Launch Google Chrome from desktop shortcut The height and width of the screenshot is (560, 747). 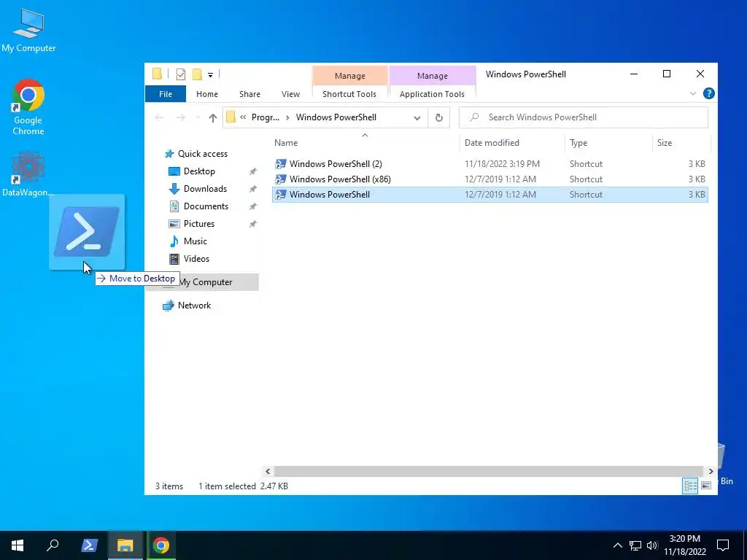pyautogui.click(x=28, y=107)
